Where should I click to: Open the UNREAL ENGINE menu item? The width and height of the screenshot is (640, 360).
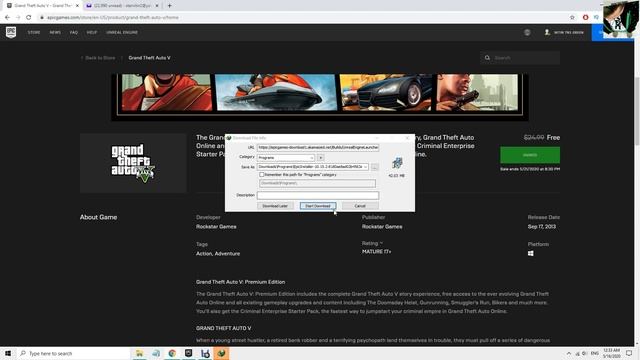coord(122,32)
